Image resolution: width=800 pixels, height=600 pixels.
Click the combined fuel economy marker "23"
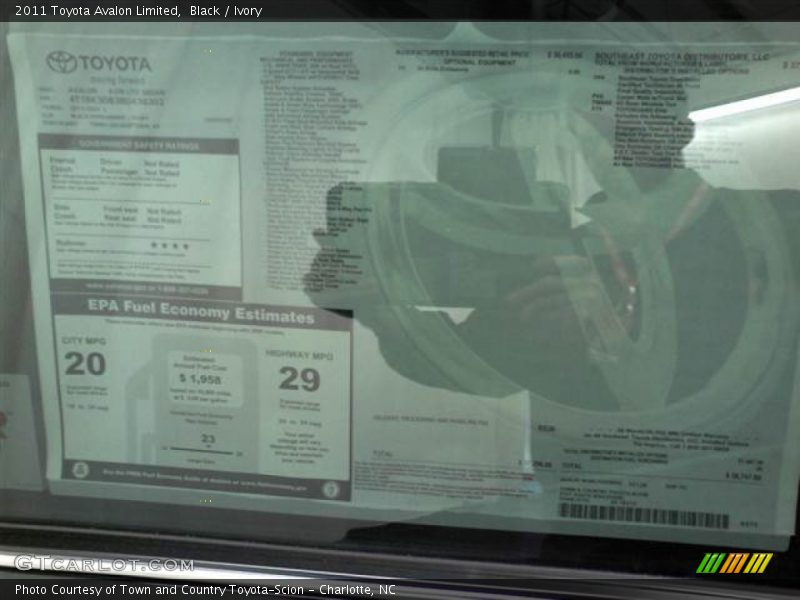click(208, 439)
